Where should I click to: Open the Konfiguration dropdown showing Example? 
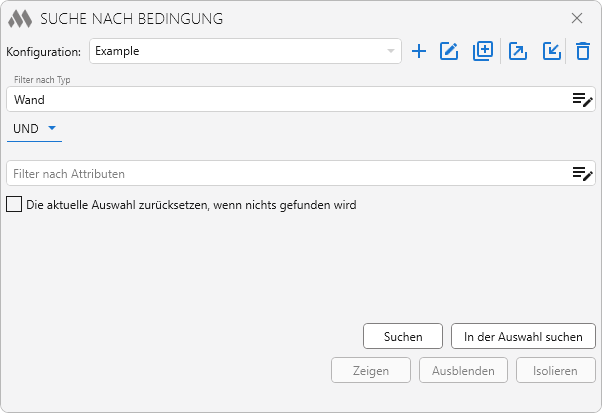pyautogui.click(x=245, y=51)
